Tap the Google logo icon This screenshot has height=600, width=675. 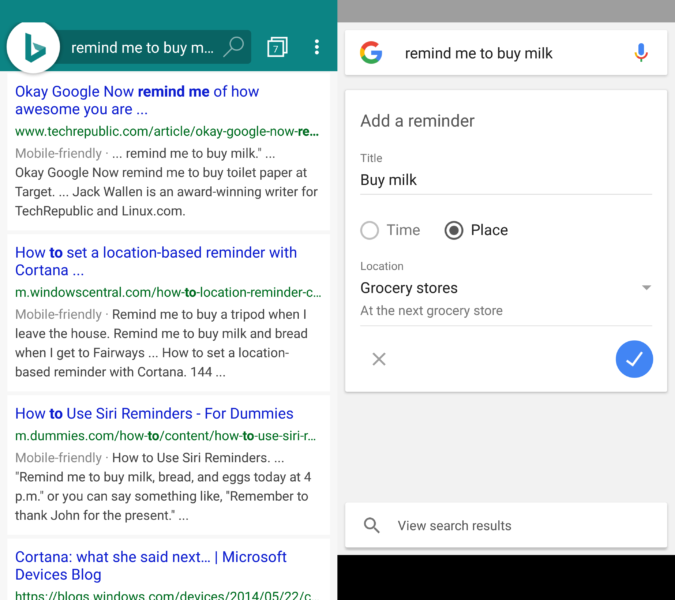coord(371,53)
